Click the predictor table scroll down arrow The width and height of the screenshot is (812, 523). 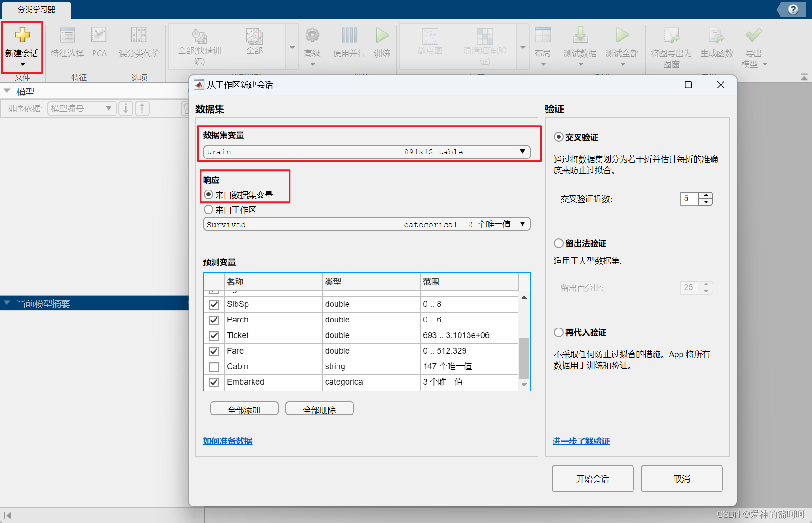tap(524, 385)
